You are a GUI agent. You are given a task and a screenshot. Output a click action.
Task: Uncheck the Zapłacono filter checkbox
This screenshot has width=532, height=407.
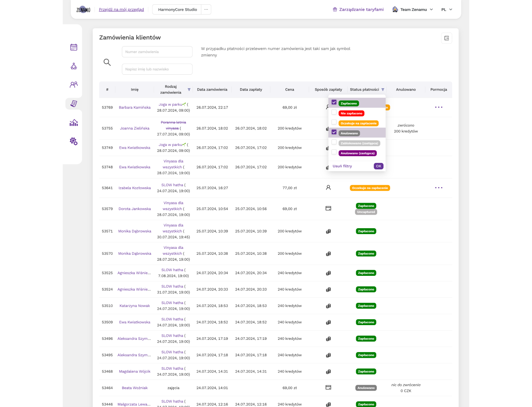click(334, 103)
